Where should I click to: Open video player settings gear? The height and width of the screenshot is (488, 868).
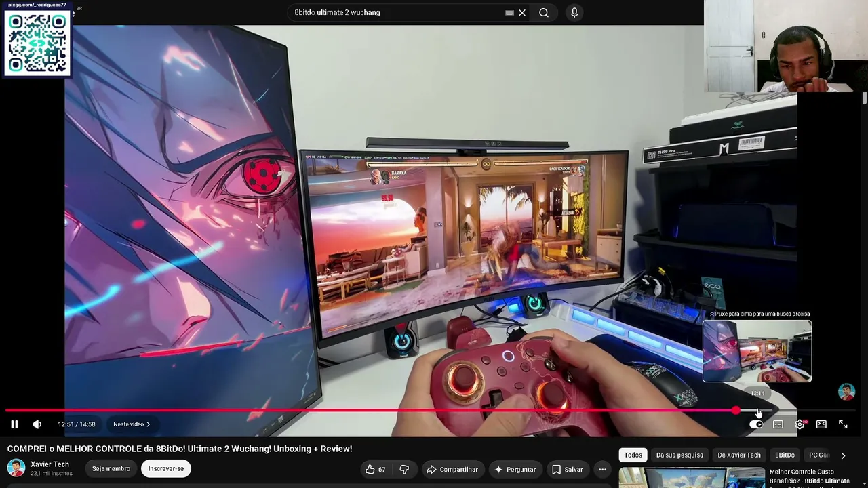tap(800, 424)
